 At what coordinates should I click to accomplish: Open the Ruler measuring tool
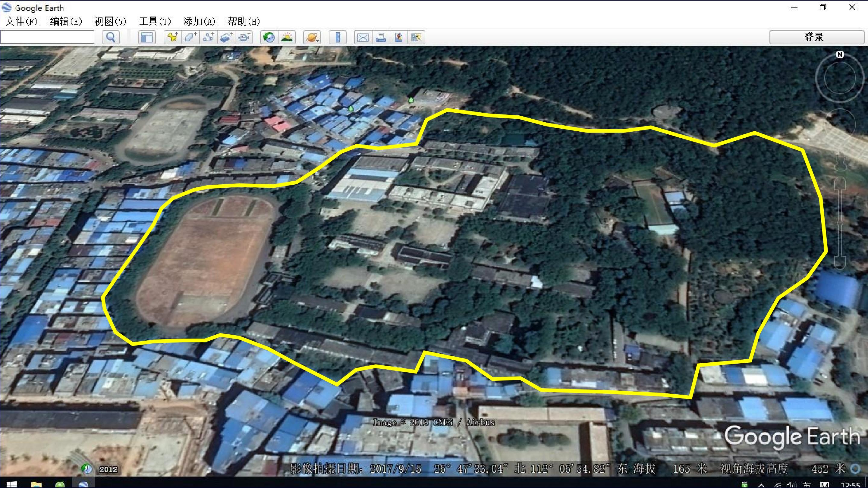tap(338, 37)
